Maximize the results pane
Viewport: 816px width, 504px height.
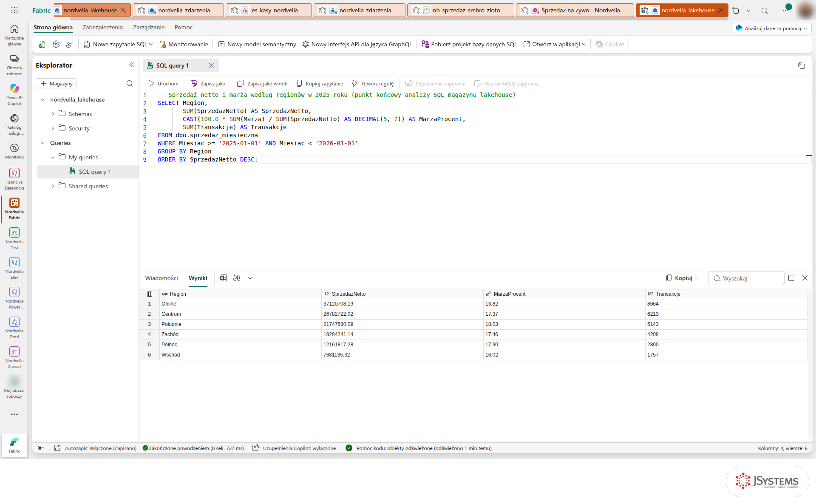[x=791, y=278]
